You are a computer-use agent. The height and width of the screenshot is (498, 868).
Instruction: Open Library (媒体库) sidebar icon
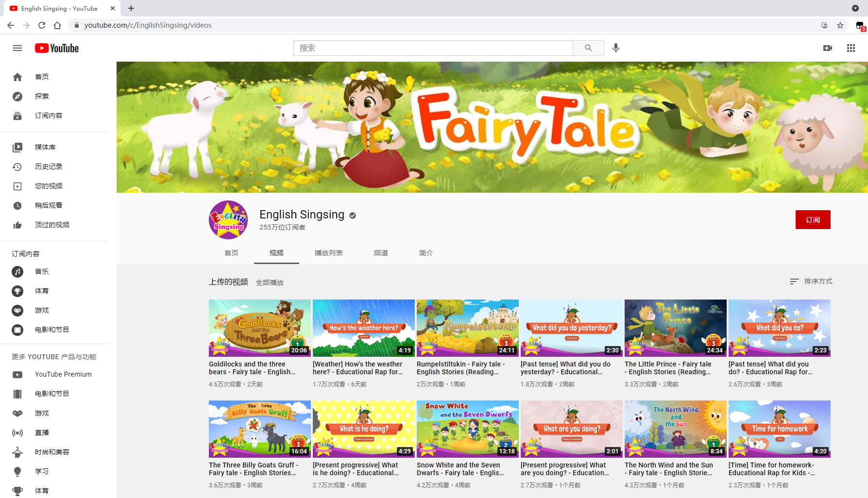(17, 147)
